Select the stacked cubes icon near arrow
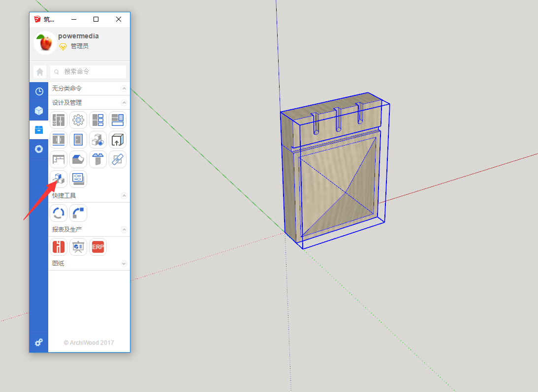This screenshot has width=538, height=392. (x=59, y=179)
